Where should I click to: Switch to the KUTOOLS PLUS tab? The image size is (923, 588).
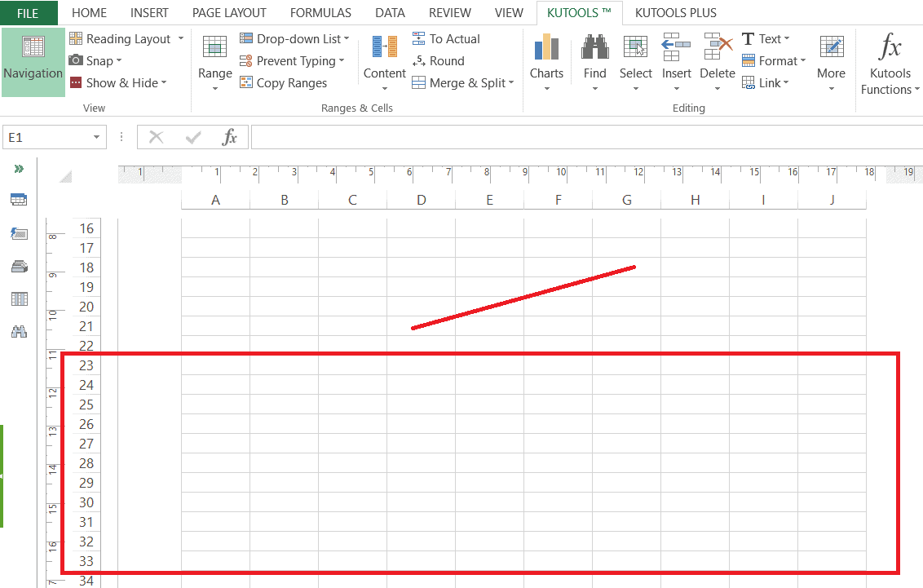click(675, 12)
